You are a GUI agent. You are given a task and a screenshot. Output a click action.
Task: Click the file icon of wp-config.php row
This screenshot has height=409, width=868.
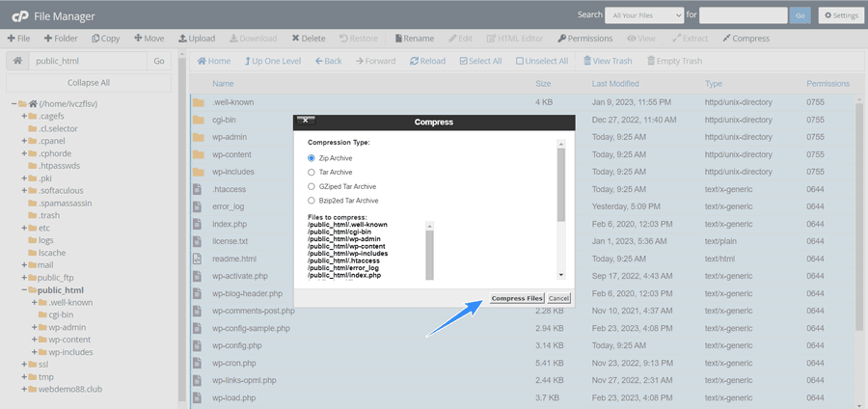197,345
